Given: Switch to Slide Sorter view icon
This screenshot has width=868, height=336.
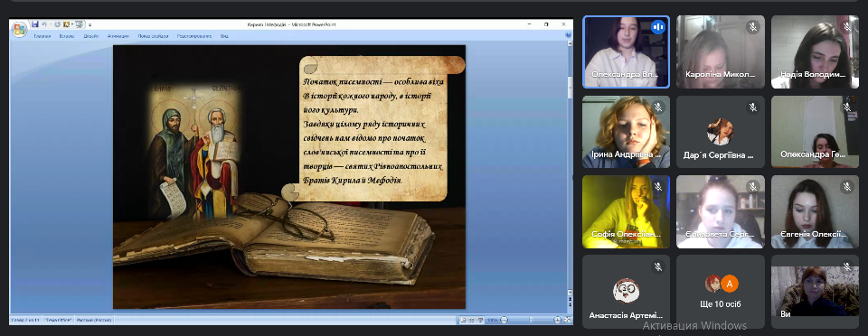Looking at the screenshot, I should pyautogui.click(x=472, y=320).
